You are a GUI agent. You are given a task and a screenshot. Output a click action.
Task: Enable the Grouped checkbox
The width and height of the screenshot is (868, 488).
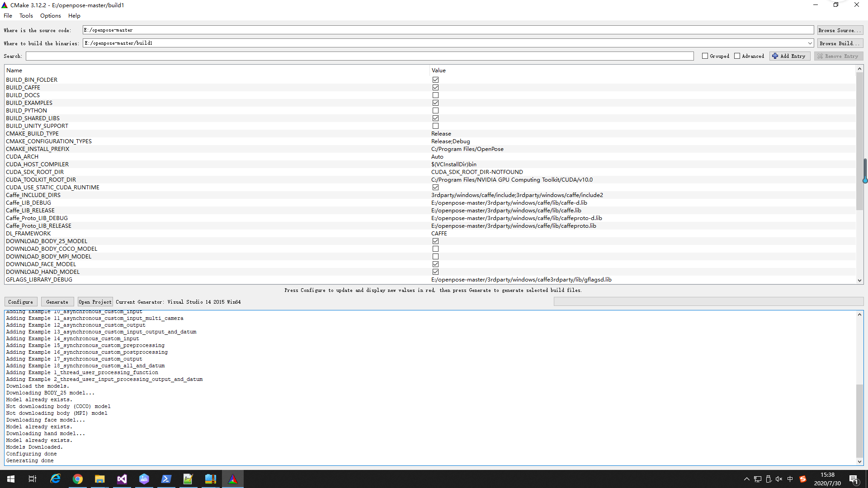(x=704, y=56)
